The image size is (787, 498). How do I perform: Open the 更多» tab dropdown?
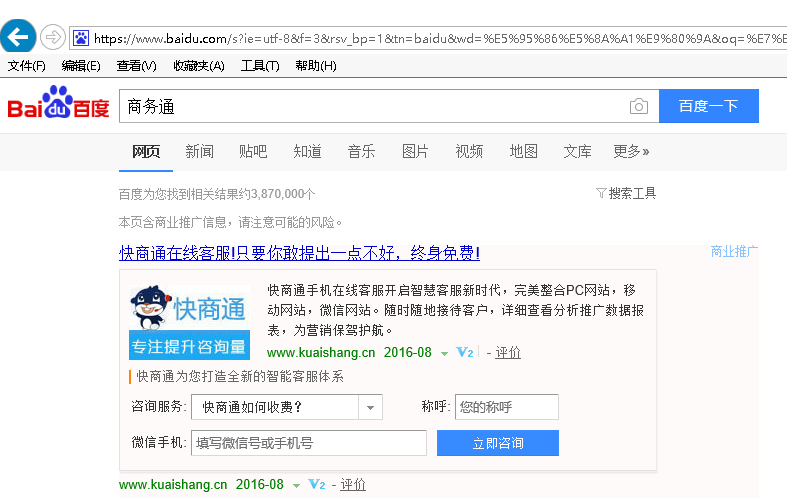[x=631, y=151]
